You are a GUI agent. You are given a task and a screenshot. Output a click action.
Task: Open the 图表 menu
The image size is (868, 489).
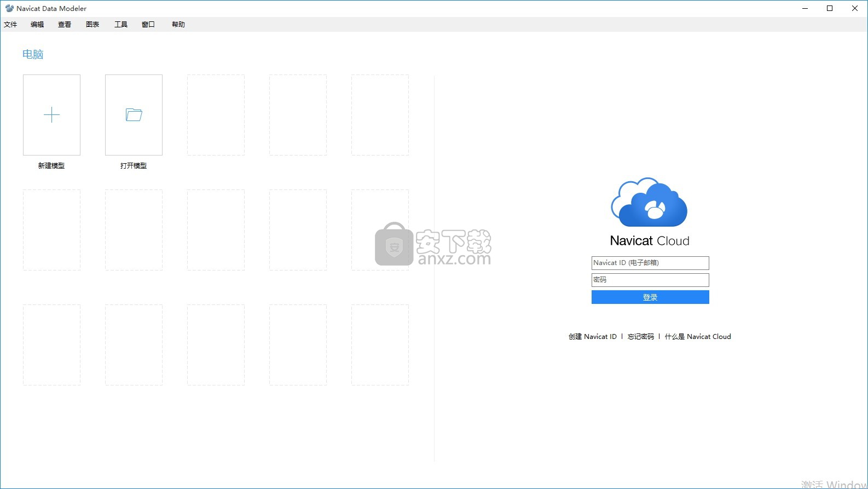click(x=92, y=25)
